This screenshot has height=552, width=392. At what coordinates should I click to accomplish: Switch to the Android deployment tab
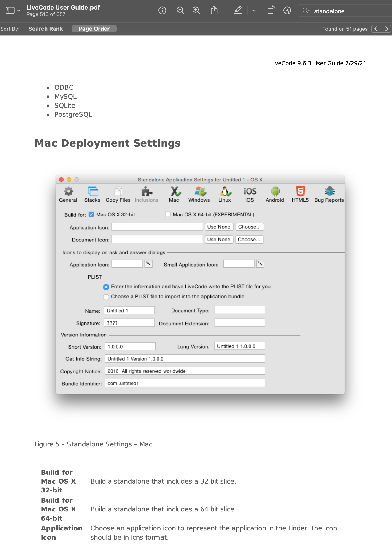275,194
